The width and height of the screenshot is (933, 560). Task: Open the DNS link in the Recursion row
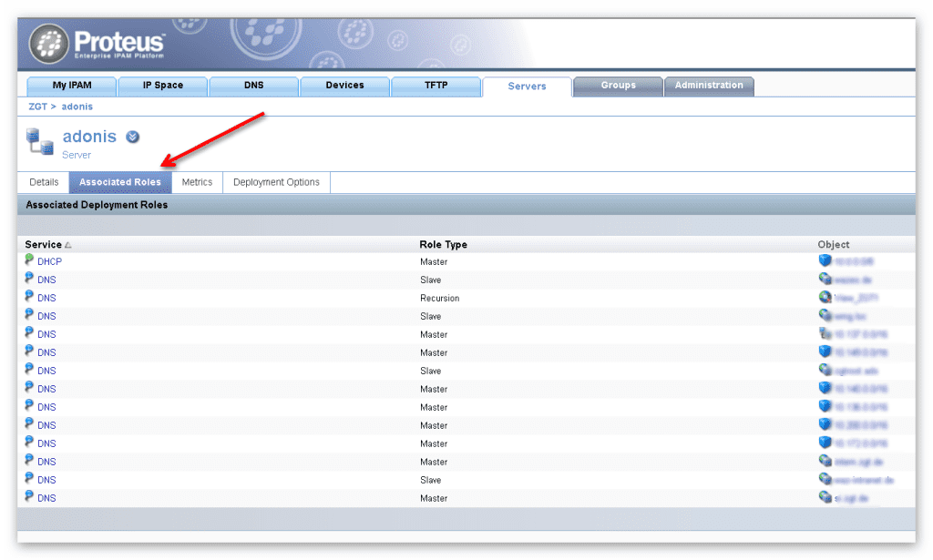tap(46, 298)
